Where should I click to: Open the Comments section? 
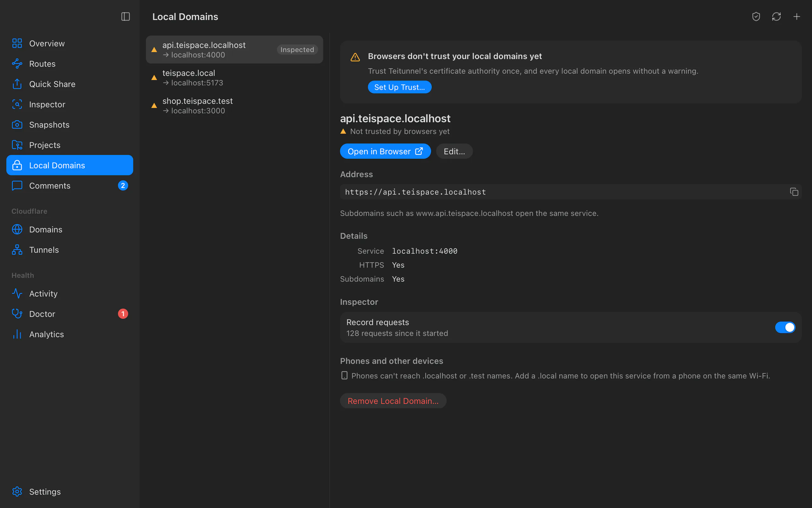tap(70, 185)
